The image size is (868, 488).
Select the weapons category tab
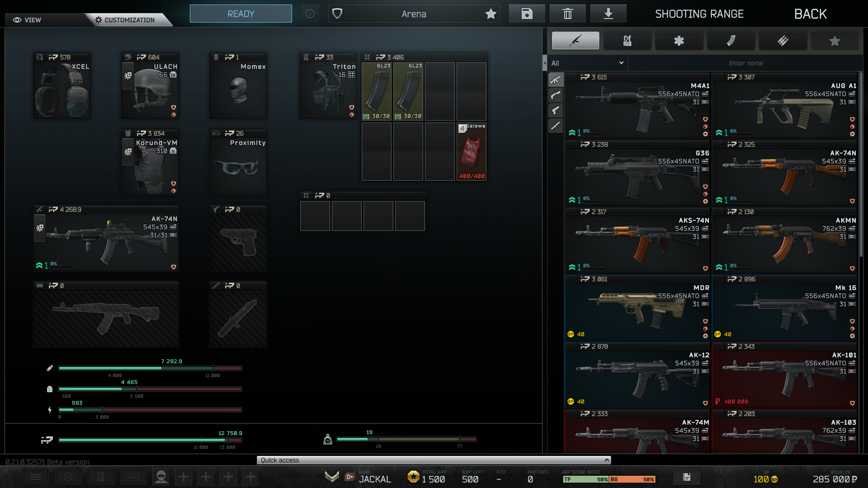click(576, 41)
